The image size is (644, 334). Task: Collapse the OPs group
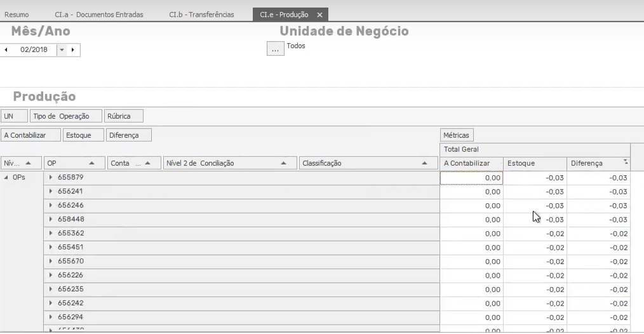tap(6, 177)
